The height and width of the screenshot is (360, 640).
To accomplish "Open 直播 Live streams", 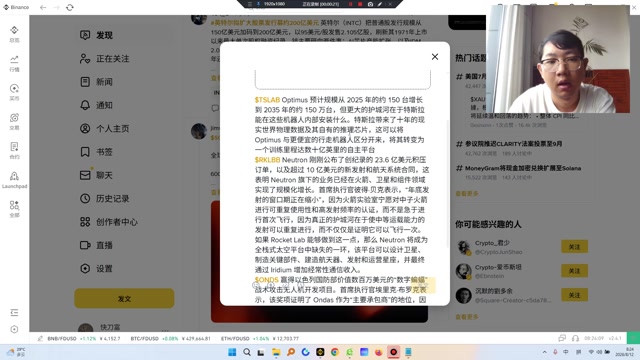I will point(124,245).
